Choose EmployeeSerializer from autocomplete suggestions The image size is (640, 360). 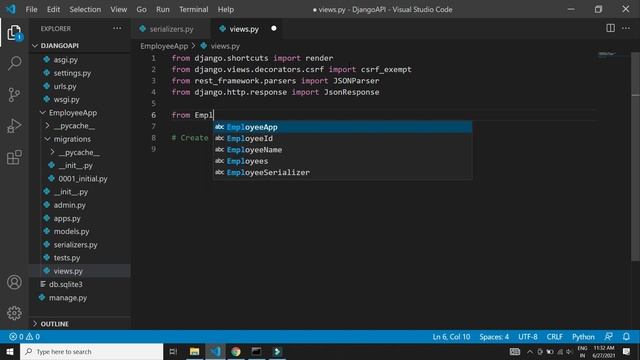point(342,173)
